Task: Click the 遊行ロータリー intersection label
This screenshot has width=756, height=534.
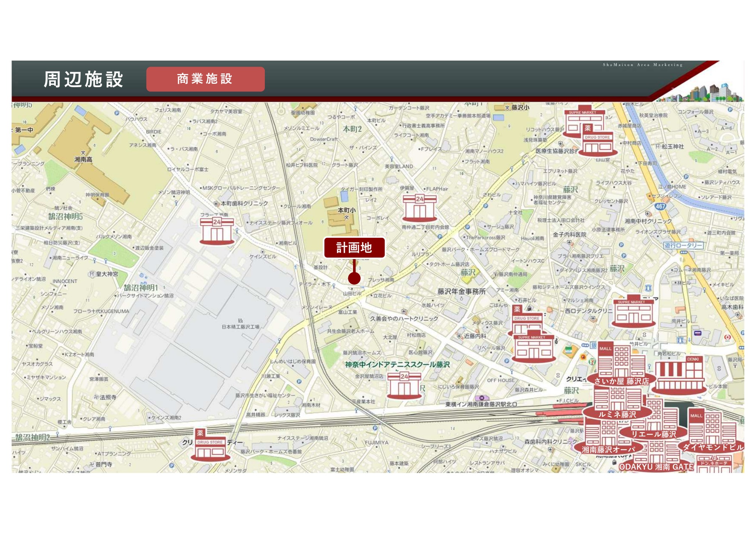Action: (683, 245)
